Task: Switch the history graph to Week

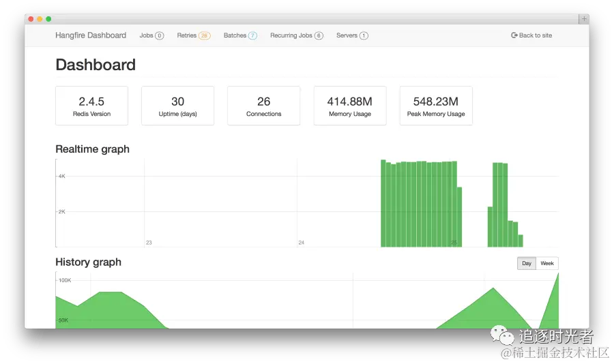Action: point(547,263)
